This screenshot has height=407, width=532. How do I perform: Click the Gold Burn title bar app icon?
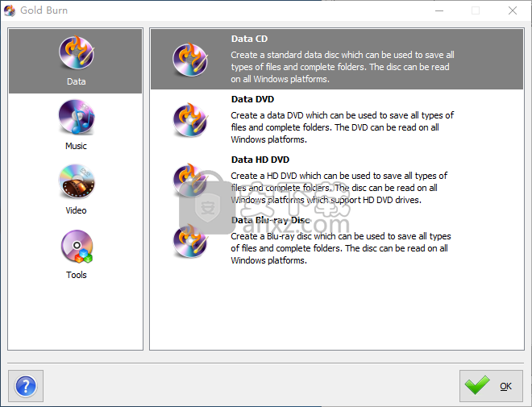tap(10, 10)
